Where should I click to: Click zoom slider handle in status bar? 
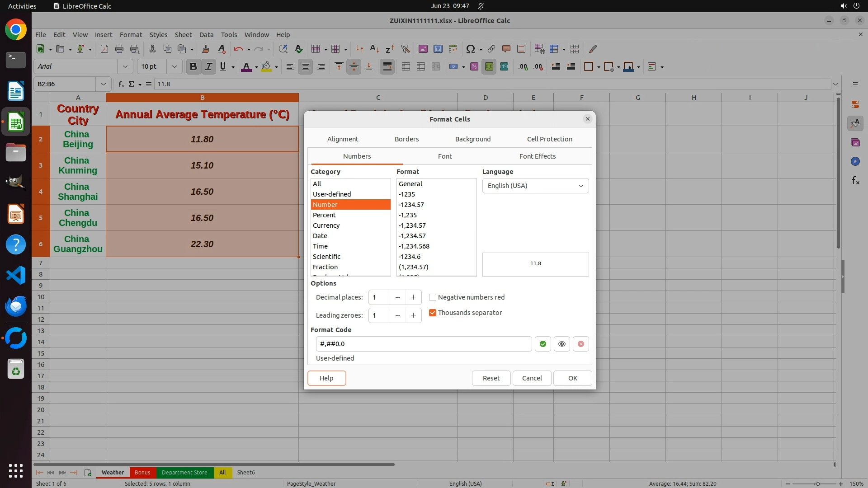tap(817, 483)
